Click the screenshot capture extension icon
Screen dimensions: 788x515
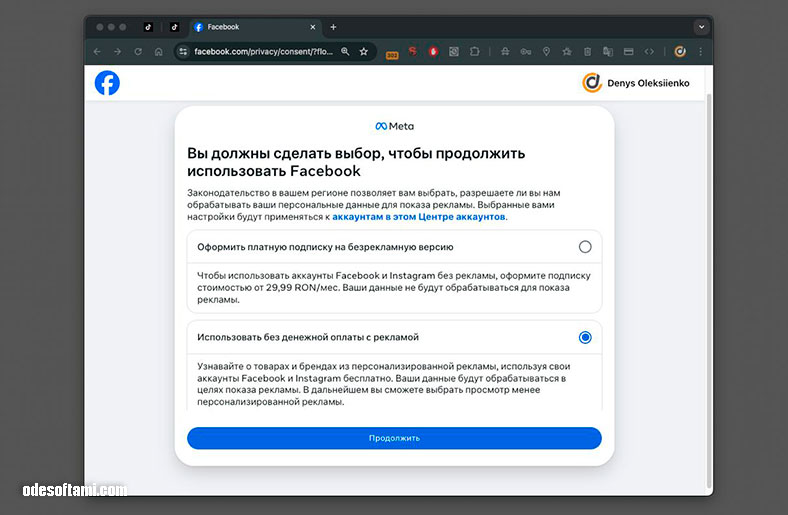[454, 51]
